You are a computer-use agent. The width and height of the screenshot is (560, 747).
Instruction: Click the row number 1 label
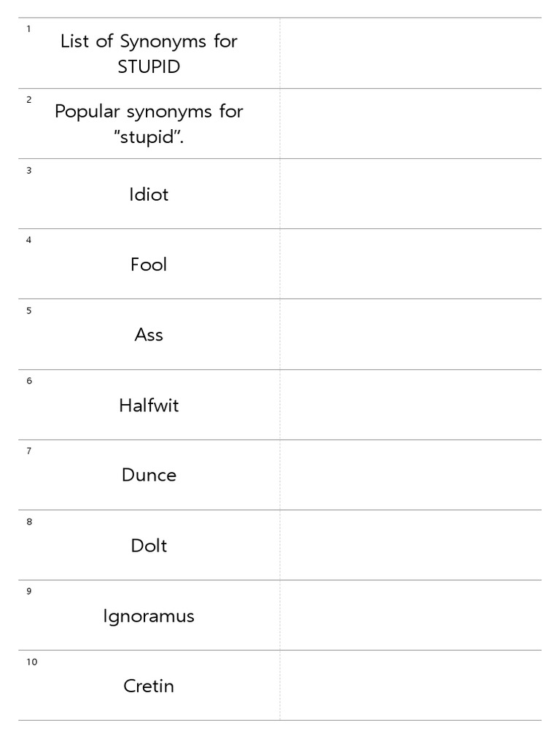28,29
